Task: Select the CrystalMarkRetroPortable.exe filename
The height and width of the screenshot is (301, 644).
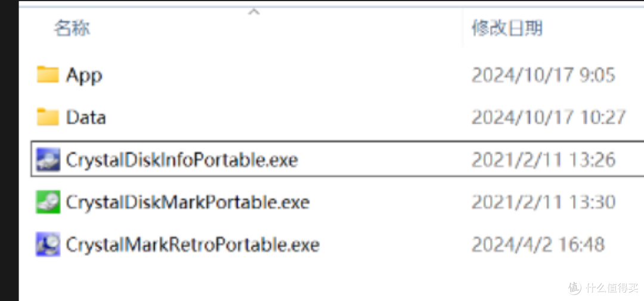Action: [193, 245]
